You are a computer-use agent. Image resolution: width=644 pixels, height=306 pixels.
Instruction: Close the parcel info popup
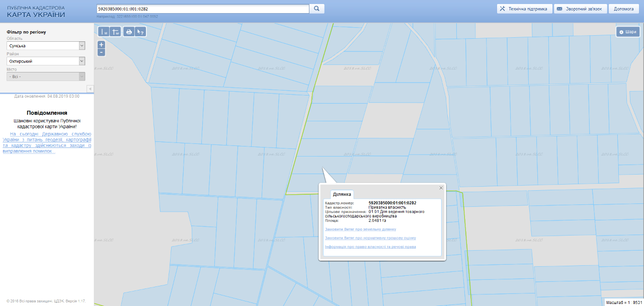point(441,188)
